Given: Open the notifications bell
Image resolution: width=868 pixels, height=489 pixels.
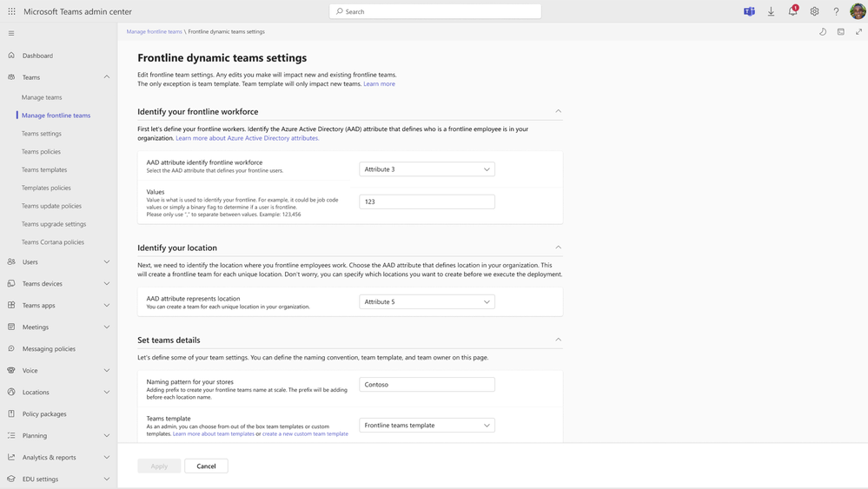Looking at the screenshot, I should [x=792, y=11].
